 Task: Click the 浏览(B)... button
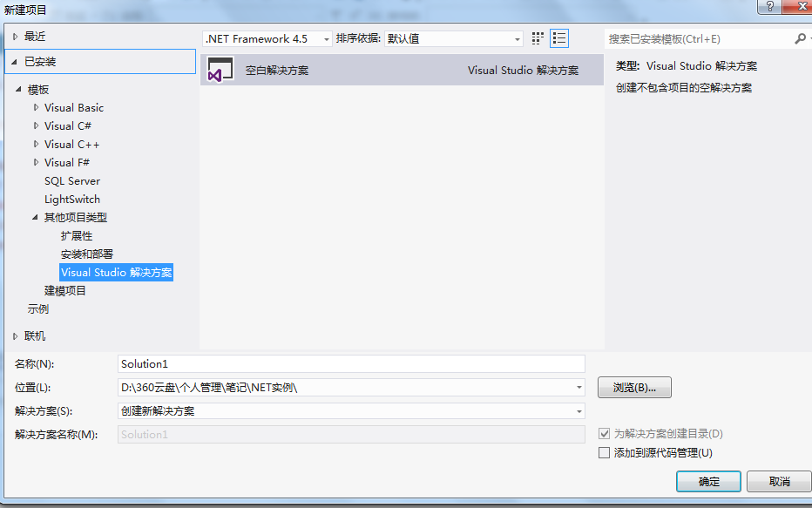tap(634, 388)
